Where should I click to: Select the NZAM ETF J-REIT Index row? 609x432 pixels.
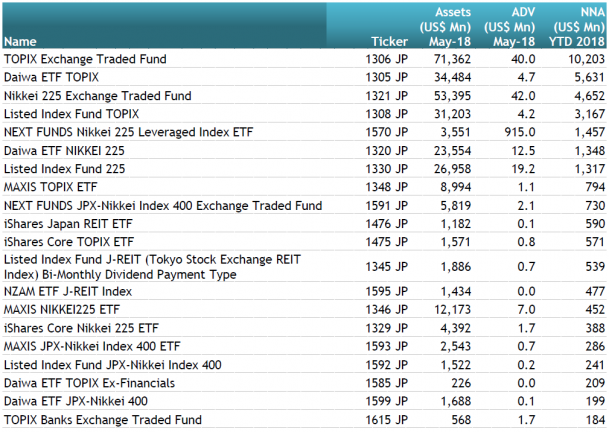pyautogui.click(x=68, y=291)
